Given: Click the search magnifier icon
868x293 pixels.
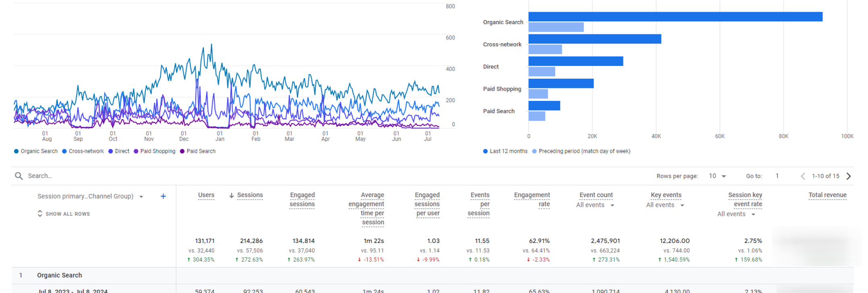Looking at the screenshot, I should tap(19, 176).
